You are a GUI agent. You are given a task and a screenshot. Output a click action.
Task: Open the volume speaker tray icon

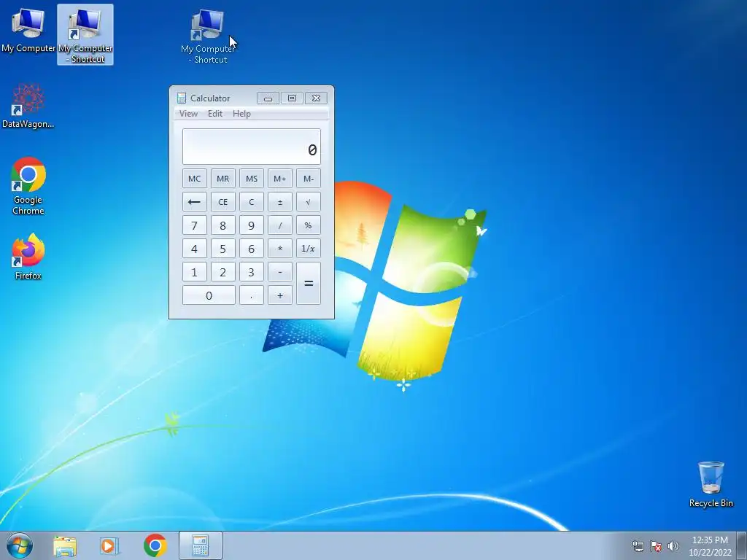[673, 546]
